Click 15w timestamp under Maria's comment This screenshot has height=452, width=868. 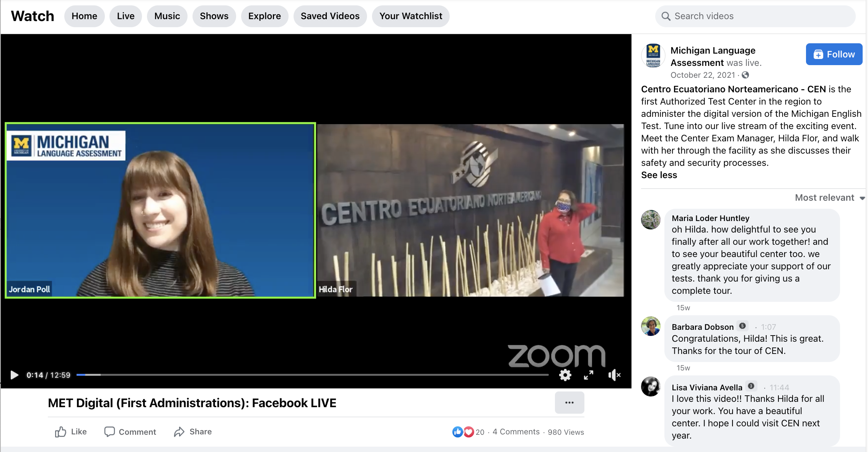tap(683, 308)
